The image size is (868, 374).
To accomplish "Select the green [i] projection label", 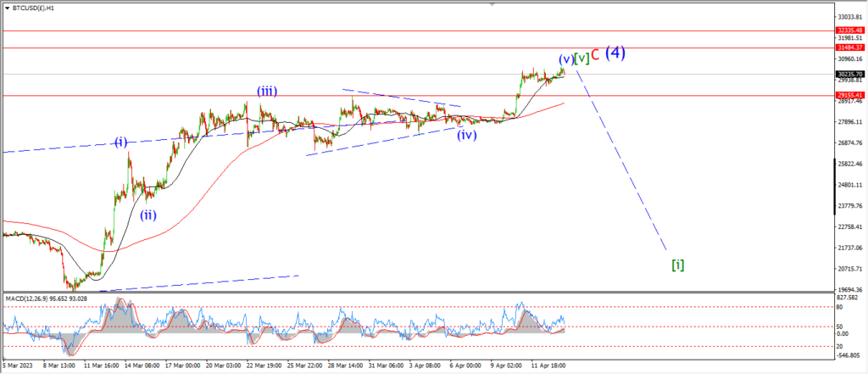I will click(677, 265).
